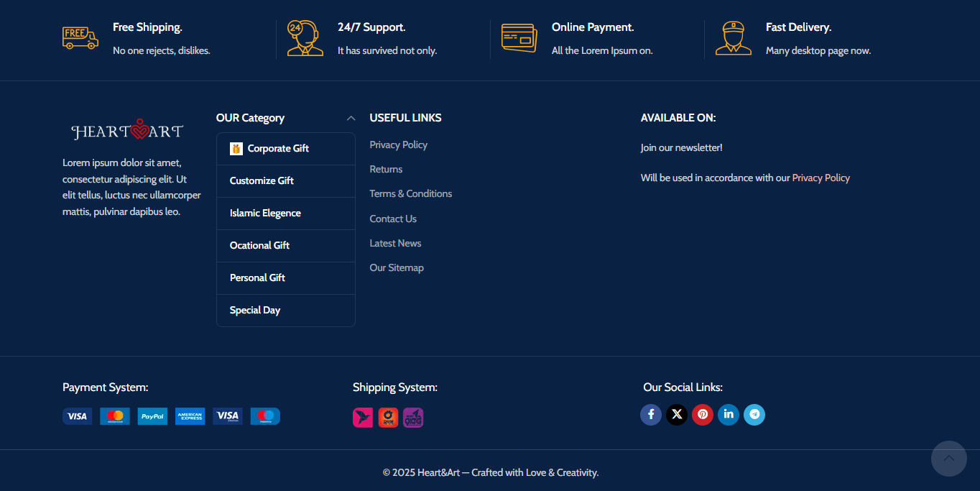This screenshot has height=491, width=980.
Task: Open the Special Day category
Action: click(x=255, y=311)
